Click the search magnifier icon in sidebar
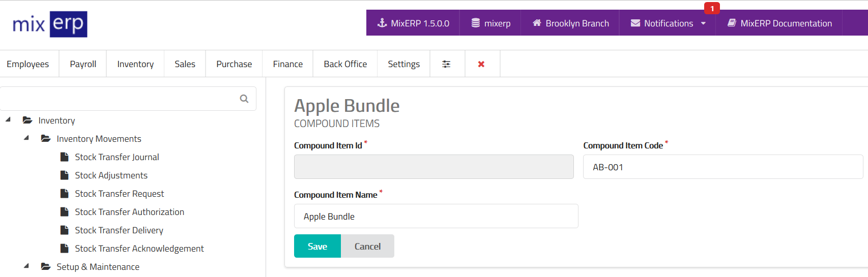 pyautogui.click(x=244, y=99)
